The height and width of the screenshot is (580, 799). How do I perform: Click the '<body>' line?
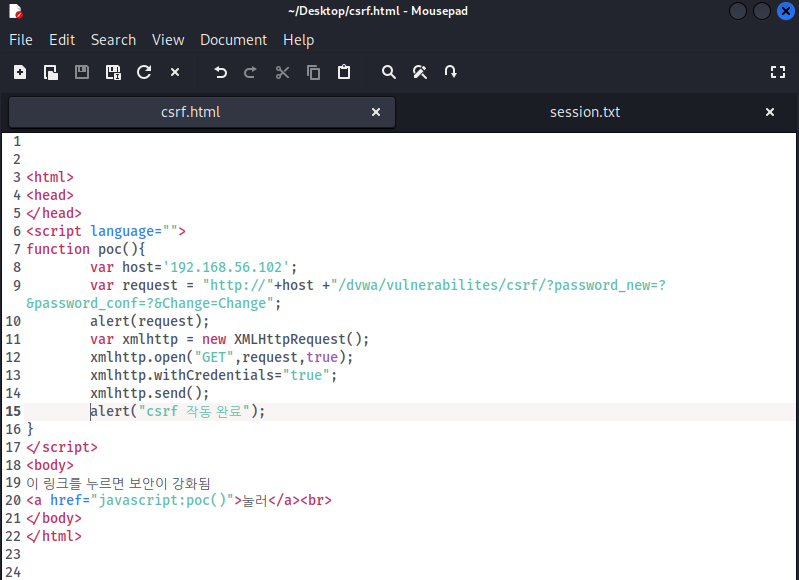[50, 465]
